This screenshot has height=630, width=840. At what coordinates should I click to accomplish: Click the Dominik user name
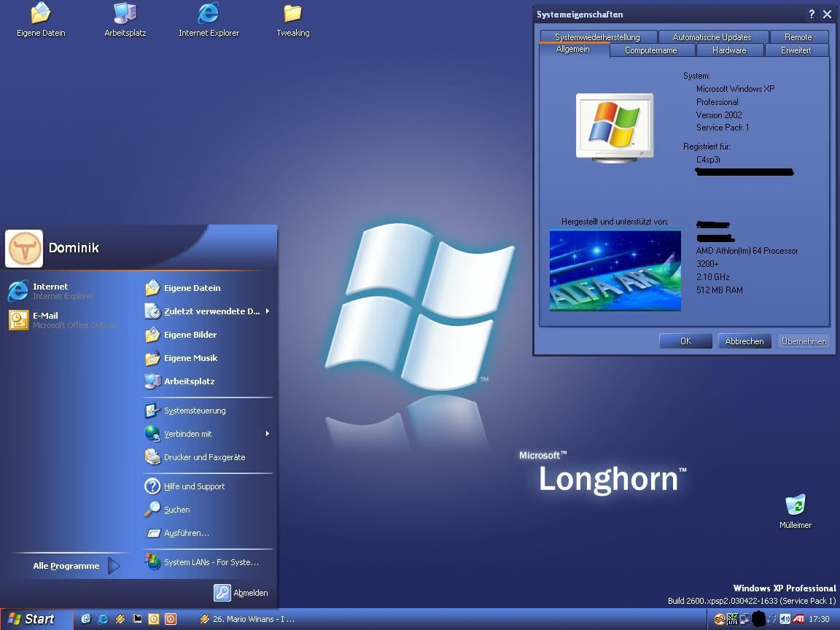pos(74,248)
